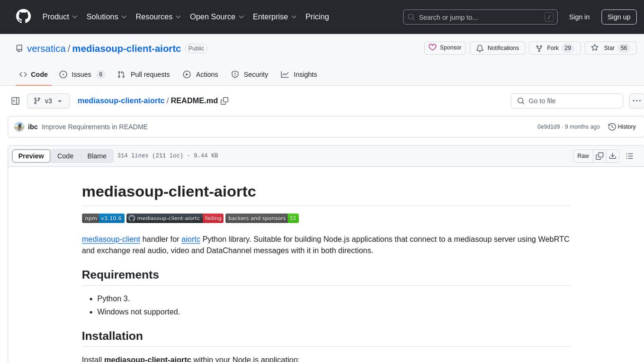Image resolution: width=644 pixels, height=362 pixels.
Task: Open the ibc author avatar
Action: [19, 127]
